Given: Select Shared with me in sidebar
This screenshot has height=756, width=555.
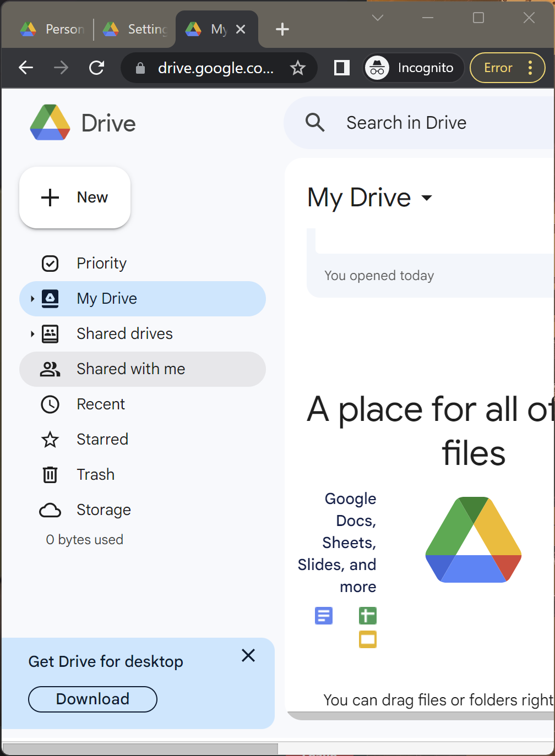Looking at the screenshot, I should 130,369.
